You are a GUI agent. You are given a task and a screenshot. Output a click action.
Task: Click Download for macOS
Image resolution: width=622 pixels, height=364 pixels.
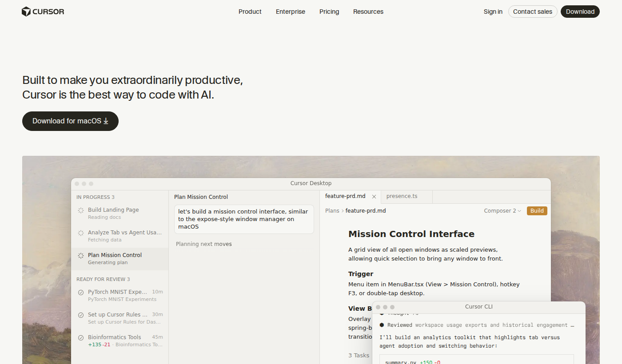pos(70,121)
